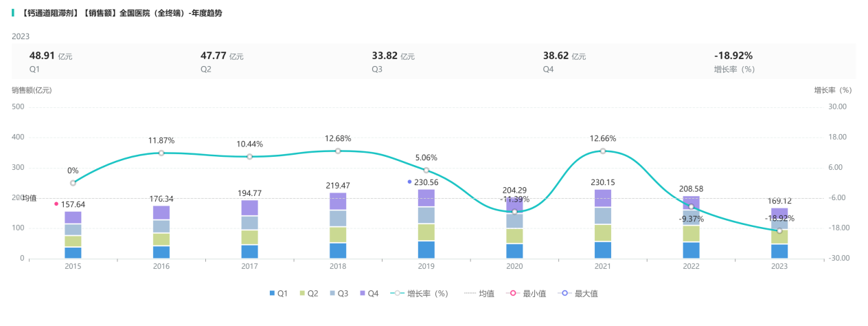The height and width of the screenshot is (326, 868).
Task: Click the pink minimum marker at 157.64
Action: coord(56,204)
